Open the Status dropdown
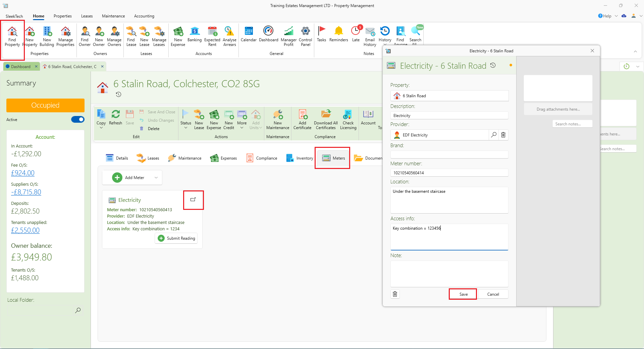 click(x=185, y=128)
